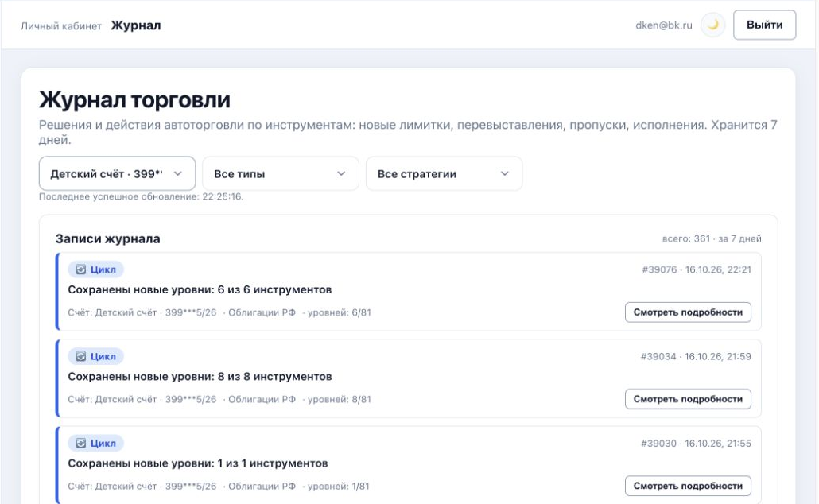Click text 'Сохранены новые уровни: 6 из 6 инструментов'
Screen dimensions: 819x504
[200, 289]
